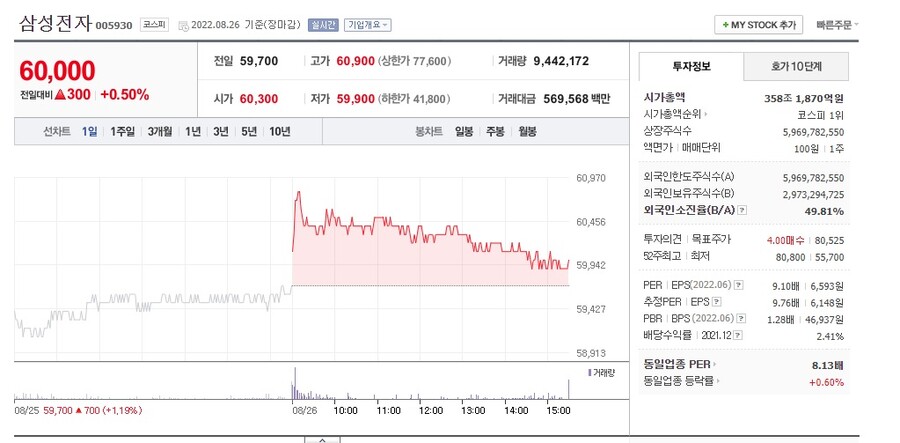This screenshot has width=900, height=443.
Task: Switch line chart to 3개월 period
Action: pyautogui.click(x=159, y=131)
